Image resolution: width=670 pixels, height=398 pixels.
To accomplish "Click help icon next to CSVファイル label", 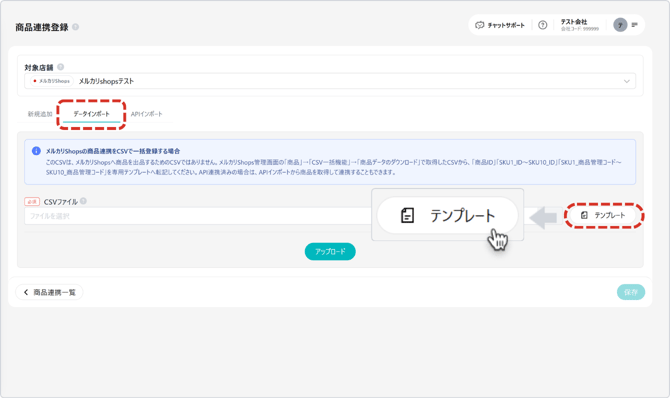I will tap(83, 201).
